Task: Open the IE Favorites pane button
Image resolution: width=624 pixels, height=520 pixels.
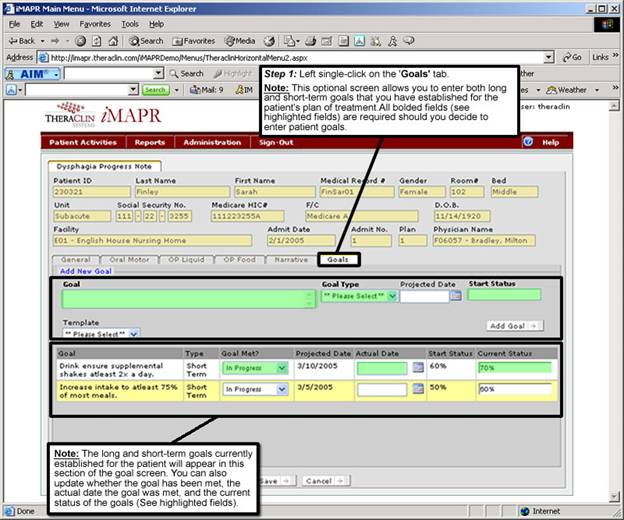Action: pos(194,41)
